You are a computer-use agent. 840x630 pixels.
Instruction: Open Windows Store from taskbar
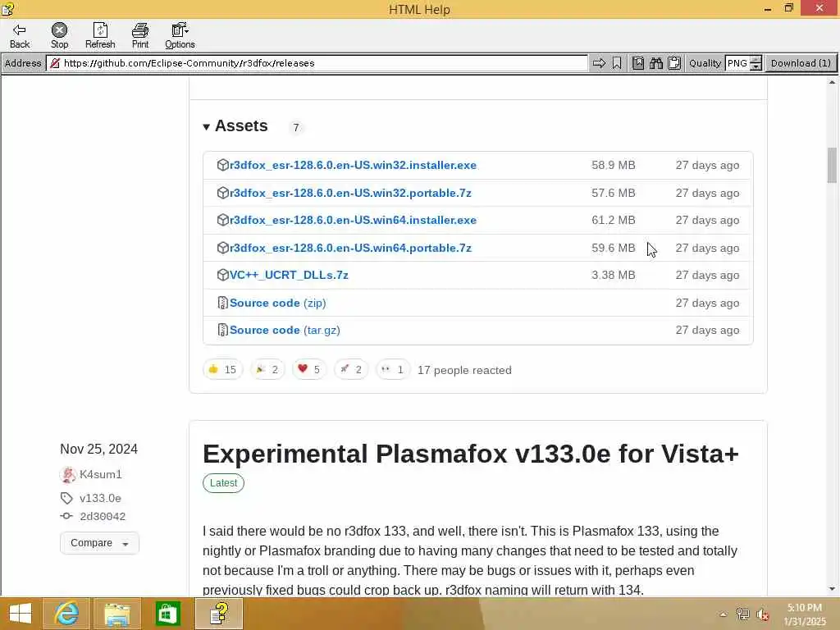tap(167, 614)
